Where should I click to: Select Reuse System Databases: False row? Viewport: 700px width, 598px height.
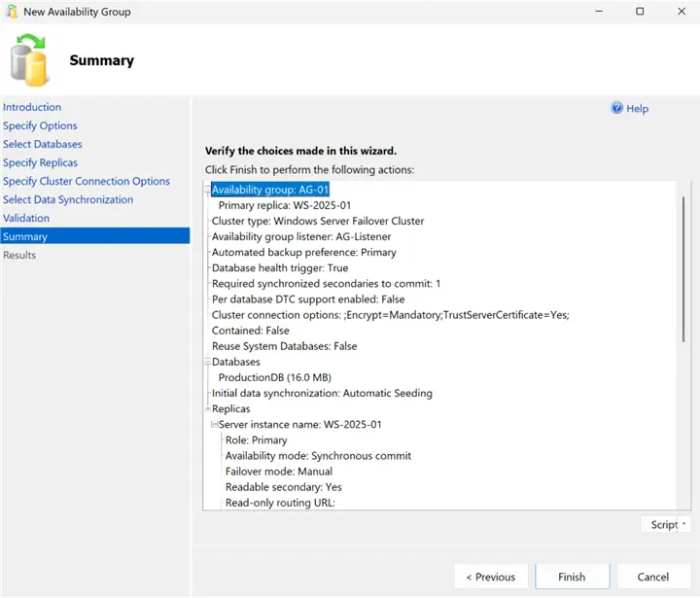click(x=284, y=346)
